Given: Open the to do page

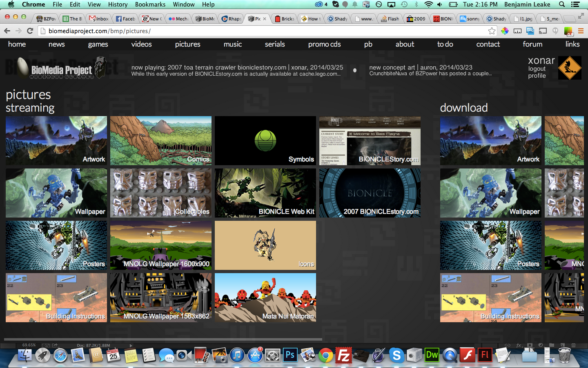Looking at the screenshot, I should click(x=445, y=44).
